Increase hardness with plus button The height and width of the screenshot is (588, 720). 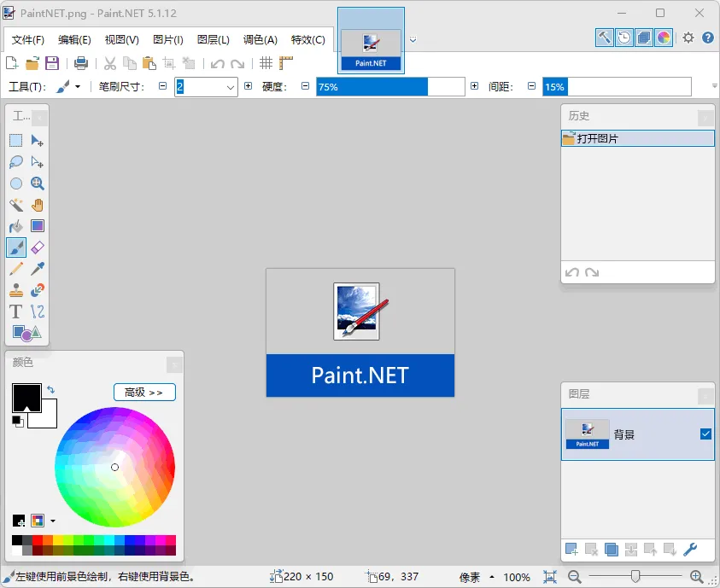tap(474, 86)
